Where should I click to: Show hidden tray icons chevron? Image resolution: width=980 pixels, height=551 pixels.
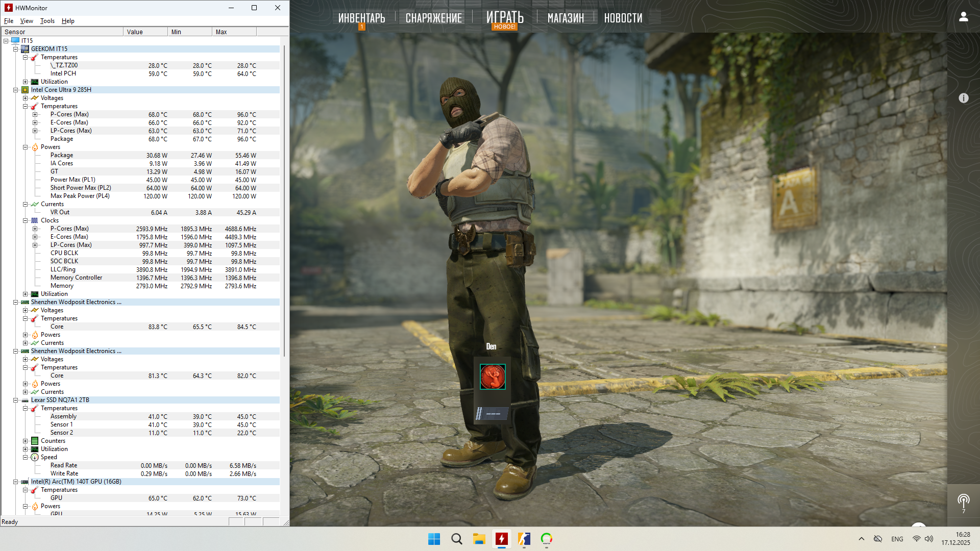click(862, 539)
